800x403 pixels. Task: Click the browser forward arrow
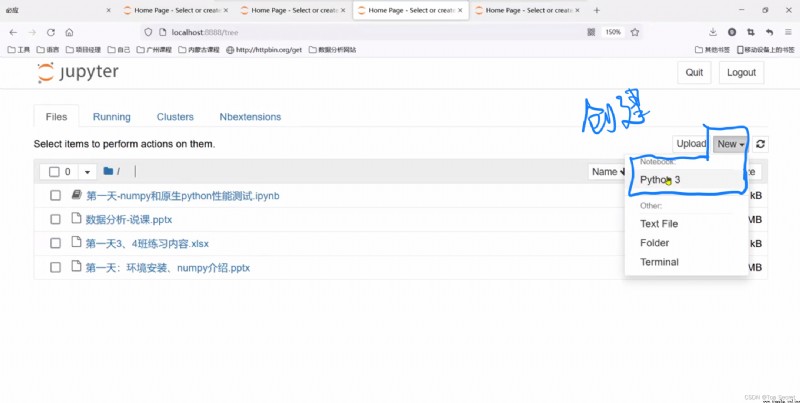pos(32,32)
